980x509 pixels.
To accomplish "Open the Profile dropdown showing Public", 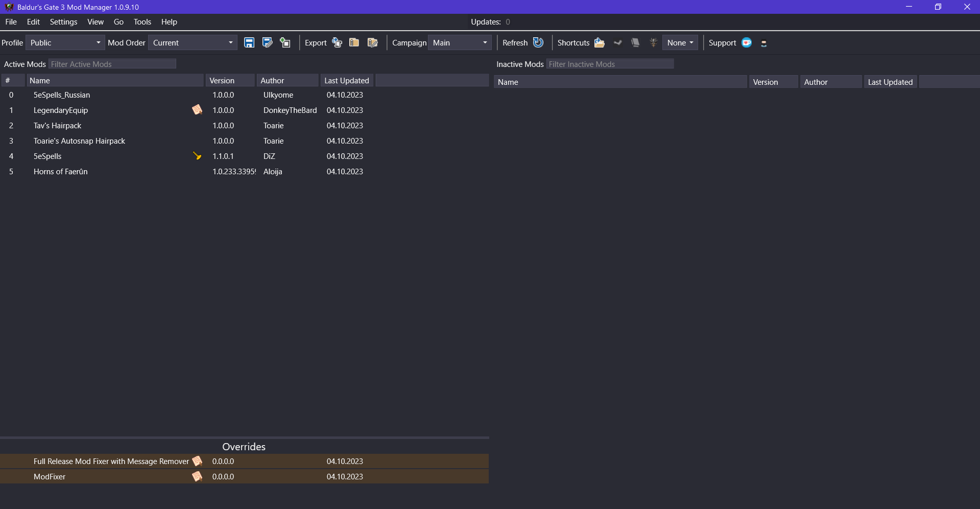I will coord(65,43).
